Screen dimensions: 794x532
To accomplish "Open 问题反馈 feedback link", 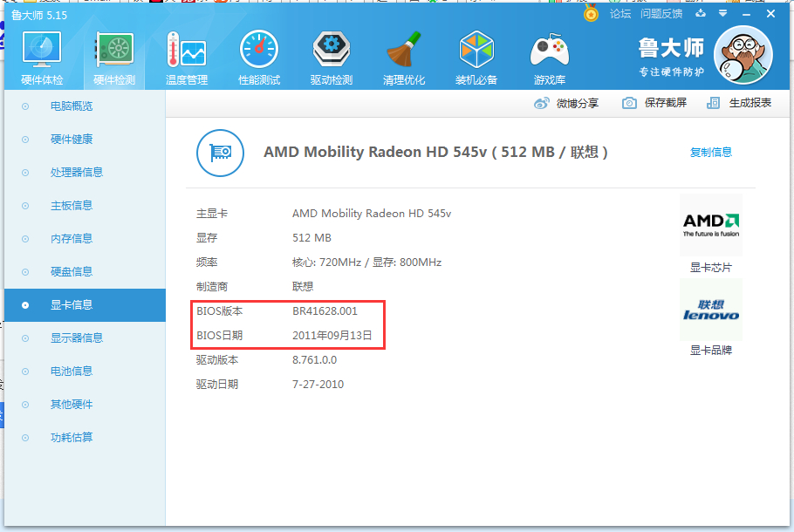I will [661, 14].
